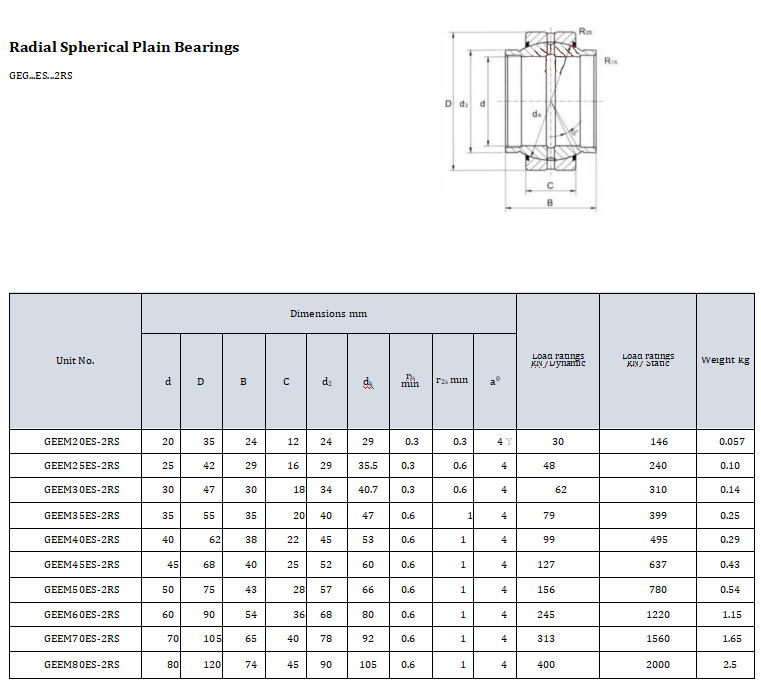Click the 0.057 weight value
Viewport: 761px width, 691px height.
point(731,441)
